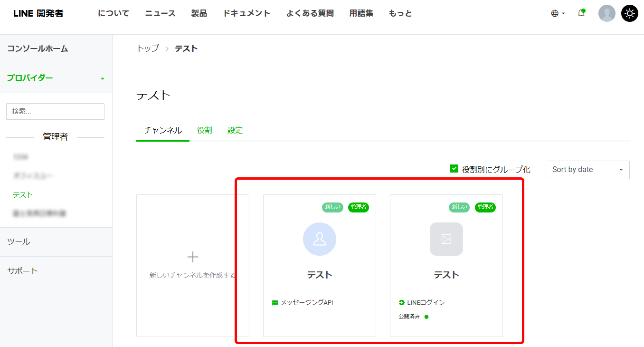644x347 pixels.
Task: Open the よくある質問 page
Action: point(310,13)
